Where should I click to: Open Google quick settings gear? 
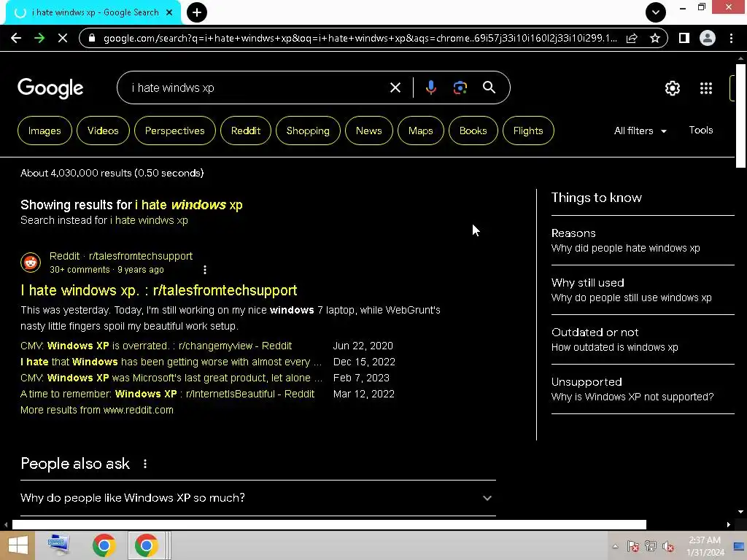coord(672,88)
